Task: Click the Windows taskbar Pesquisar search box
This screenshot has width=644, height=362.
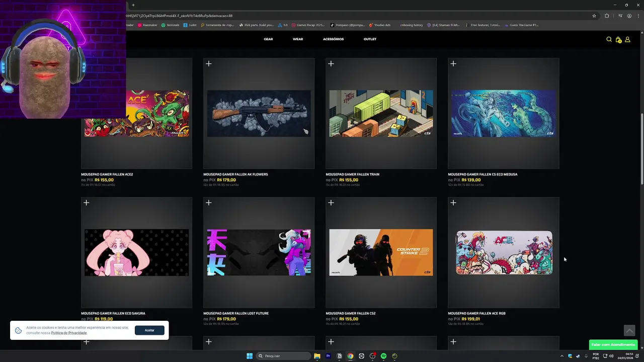Action: (283, 356)
